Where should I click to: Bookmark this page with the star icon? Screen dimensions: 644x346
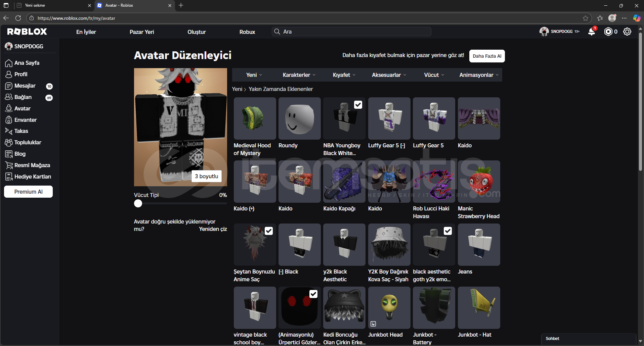[x=586, y=18]
